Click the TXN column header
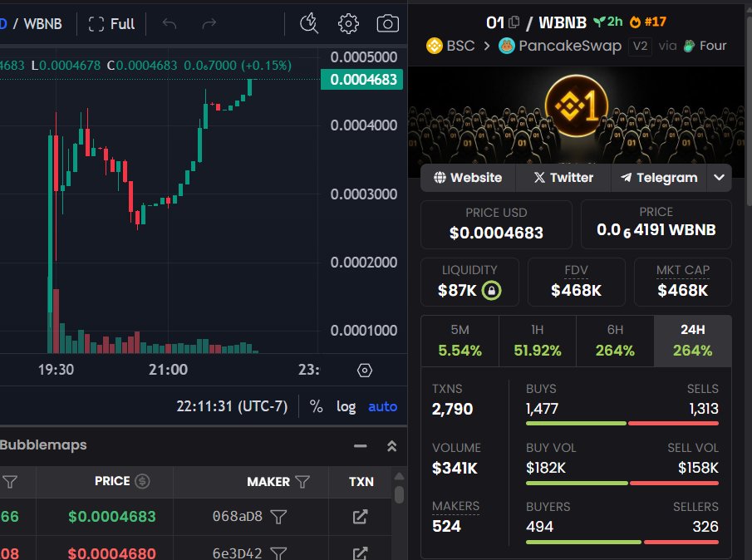This screenshot has height=560, width=752. pyautogui.click(x=361, y=481)
